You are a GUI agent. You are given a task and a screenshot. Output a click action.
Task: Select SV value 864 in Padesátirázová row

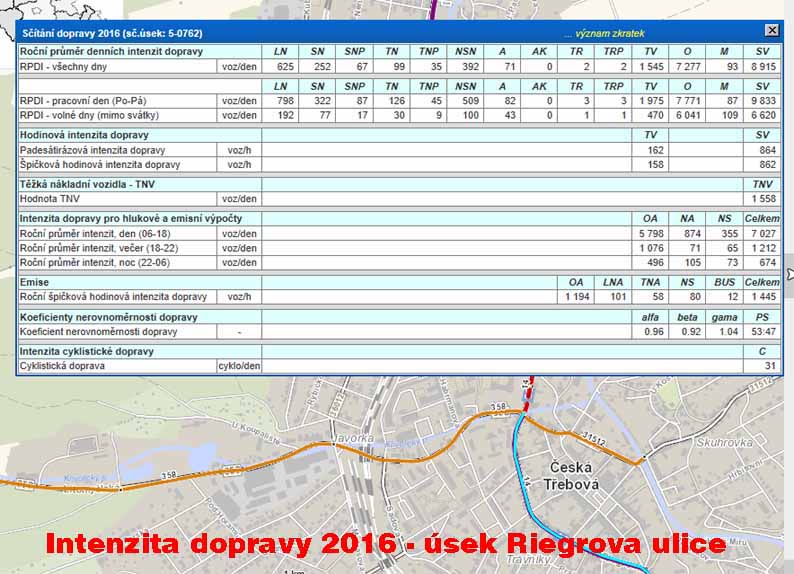(x=767, y=150)
